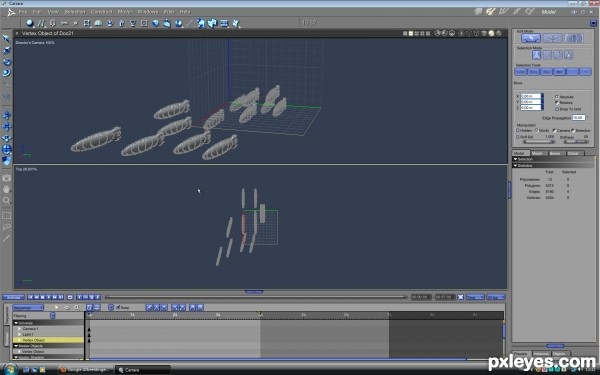The height and width of the screenshot is (375, 600).
Task: Choose first Edit Mode button in properties panel
Action: pyautogui.click(x=531, y=38)
